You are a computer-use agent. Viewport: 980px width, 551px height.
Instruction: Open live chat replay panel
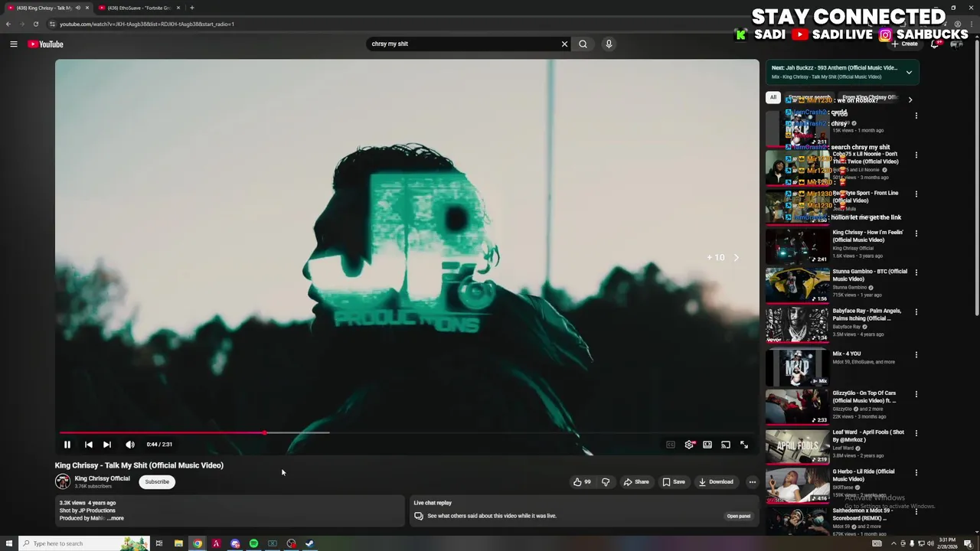(x=739, y=516)
